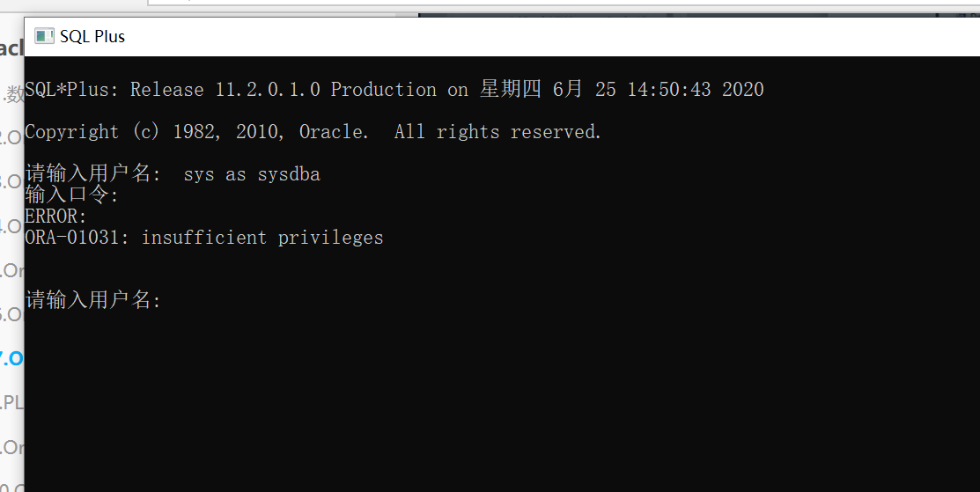Open the sidebar entry numbered 6
This screenshot has width=980, height=492.
(x=11, y=313)
